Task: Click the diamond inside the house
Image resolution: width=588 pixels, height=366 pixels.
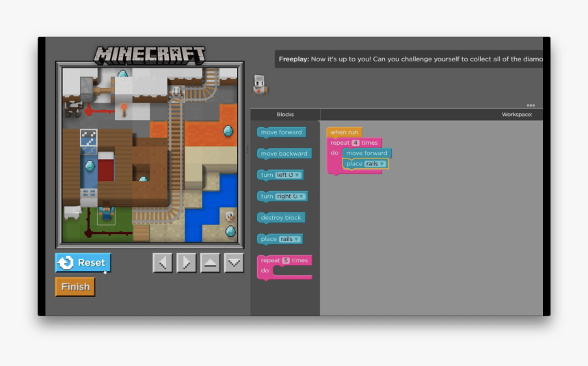Action: (x=90, y=165)
